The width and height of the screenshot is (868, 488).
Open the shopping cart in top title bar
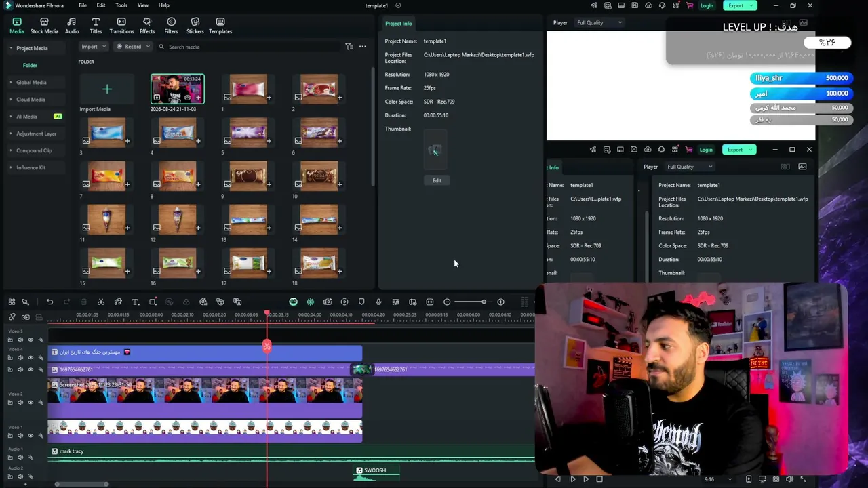(690, 5)
